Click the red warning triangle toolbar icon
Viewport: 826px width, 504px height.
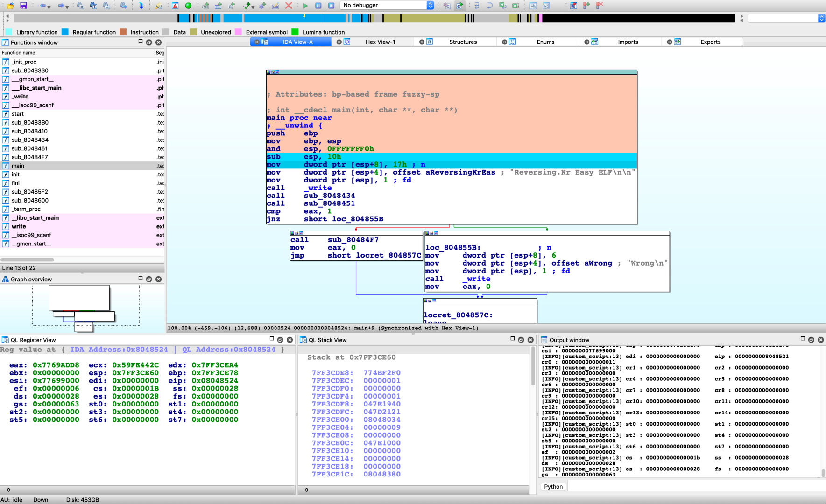tap(175, 6)
